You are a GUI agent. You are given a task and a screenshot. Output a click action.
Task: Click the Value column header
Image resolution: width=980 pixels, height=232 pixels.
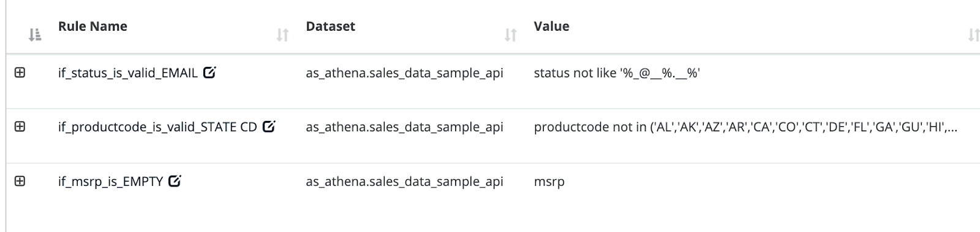[552, 26]
